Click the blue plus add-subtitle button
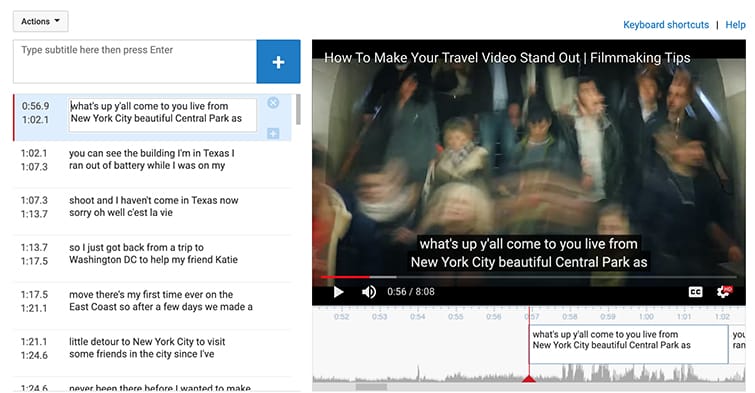Image resolution: width=755 pixels, height=393 pixels. (x=278, y=62)
